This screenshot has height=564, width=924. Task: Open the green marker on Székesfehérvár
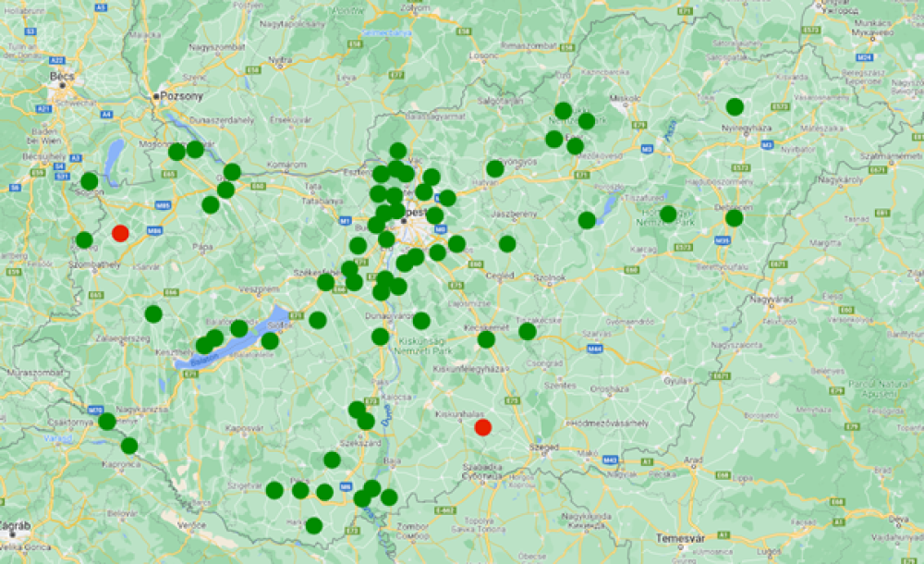click(326, 282)
